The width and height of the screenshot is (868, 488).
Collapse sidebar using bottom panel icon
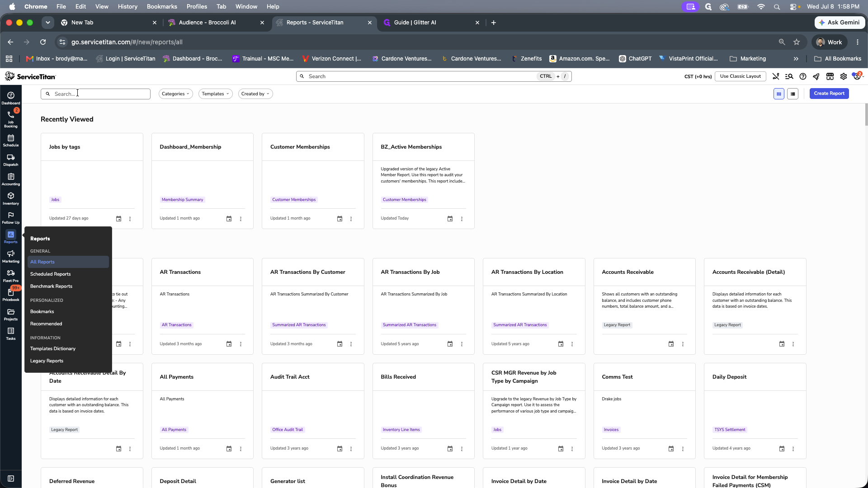11,479
